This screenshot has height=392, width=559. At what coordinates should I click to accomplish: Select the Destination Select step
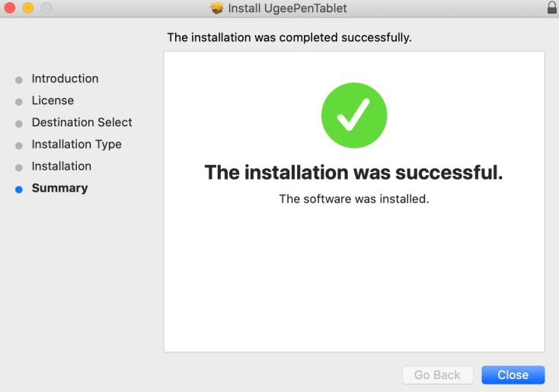(x=82, y=123)
